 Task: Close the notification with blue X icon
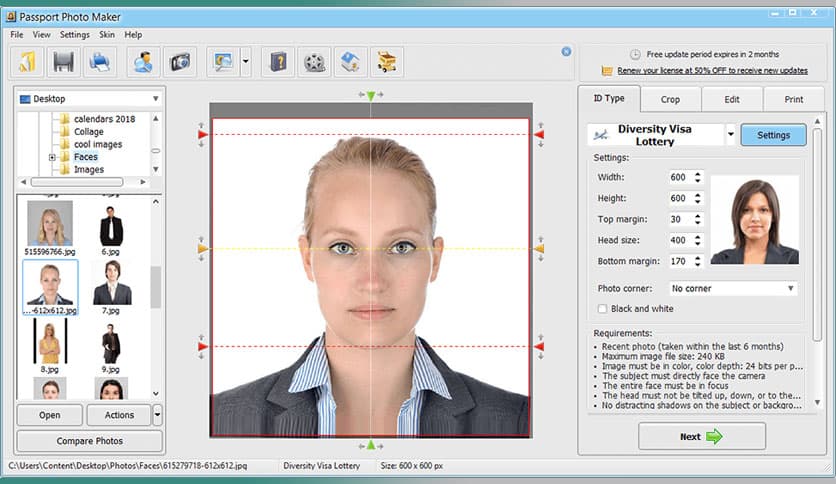point(566,51)
